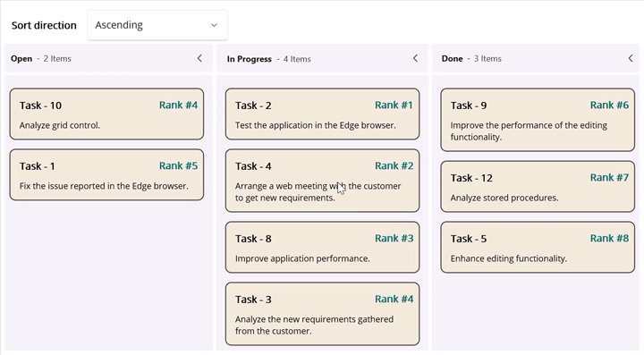Viewport: 644px width, 355px height.
Task: Click 'Improve the performance of the editing' text
Action: click(x=529, y=125)
